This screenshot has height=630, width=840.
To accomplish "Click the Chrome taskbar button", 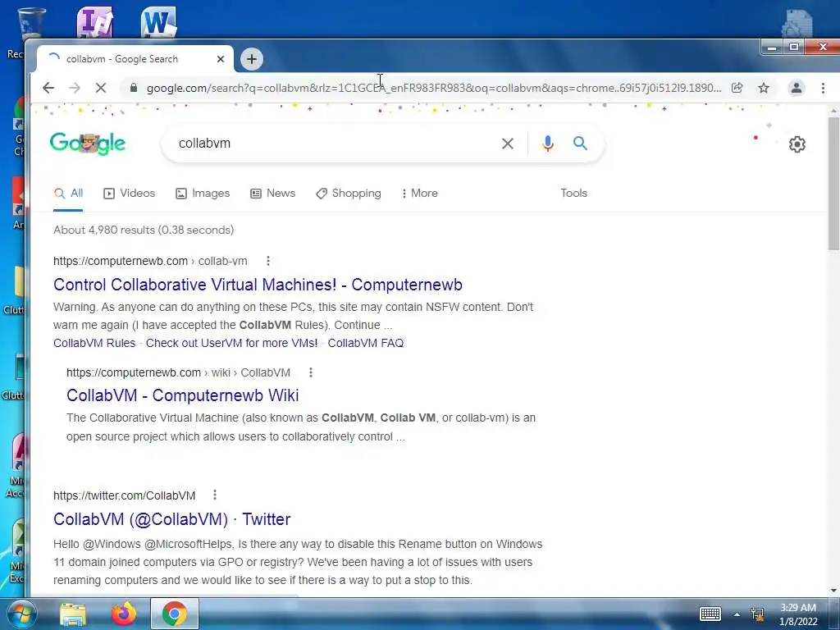I will [175, 614].
